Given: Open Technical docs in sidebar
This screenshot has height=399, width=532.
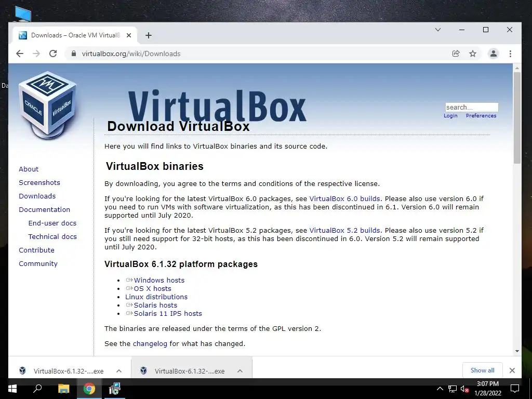Looking at the screenshot, I should tap(52, 237).
